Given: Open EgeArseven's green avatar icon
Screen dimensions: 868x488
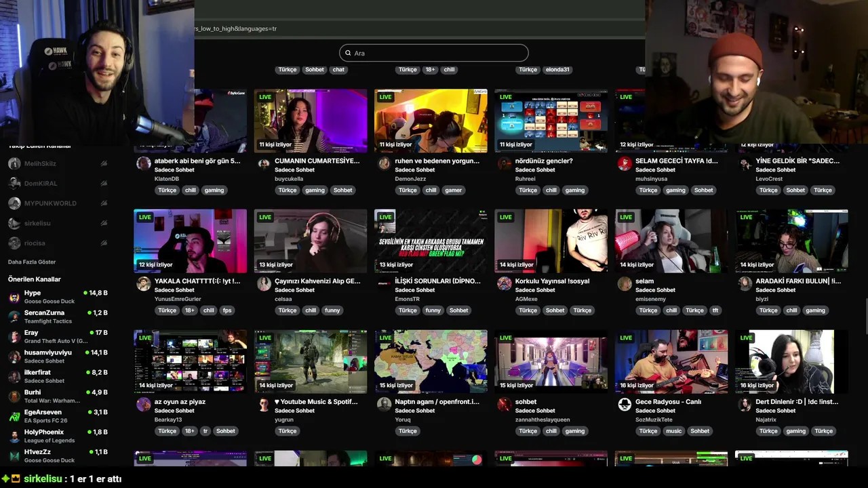Looking at the screenshot, I should [x=14, y=416].
